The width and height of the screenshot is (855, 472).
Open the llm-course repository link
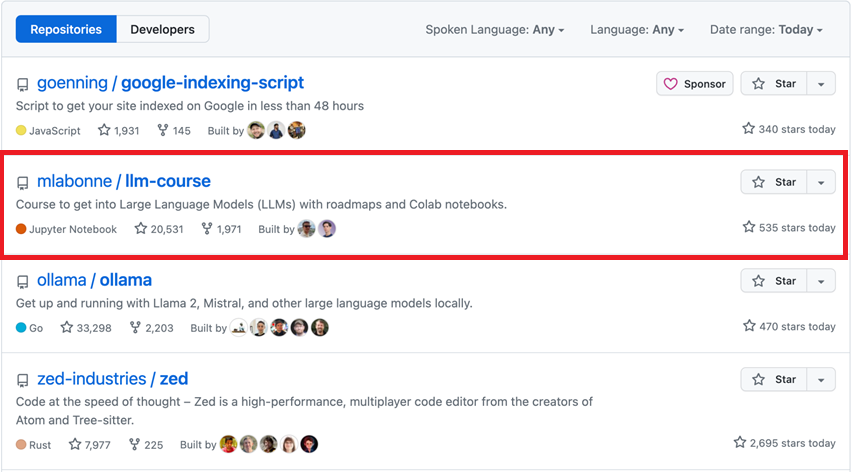pos(168,181)
